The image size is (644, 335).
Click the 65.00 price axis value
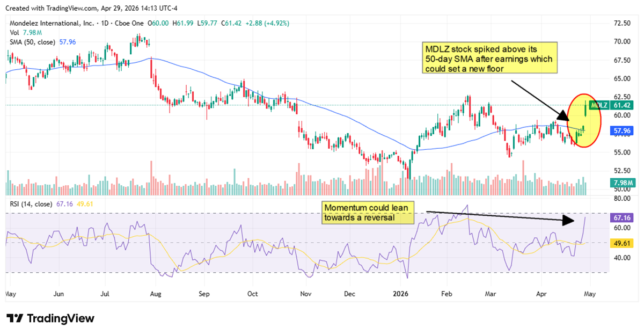click(x=621, y=78)
